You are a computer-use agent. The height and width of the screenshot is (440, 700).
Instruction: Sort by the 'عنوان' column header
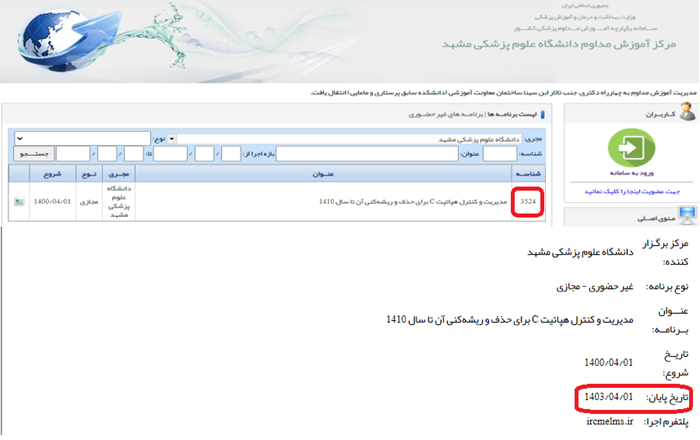pyautogui.click(x=323, y=174)
